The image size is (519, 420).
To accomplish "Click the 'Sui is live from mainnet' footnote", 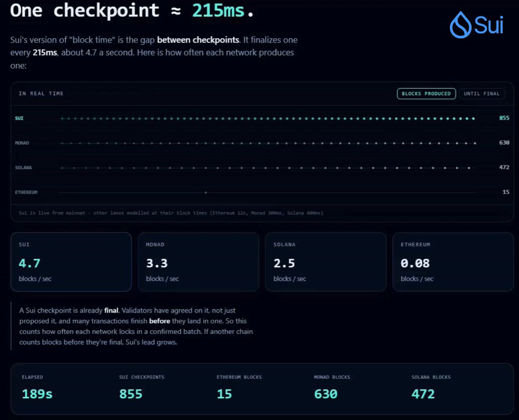I will click(171, 213).
